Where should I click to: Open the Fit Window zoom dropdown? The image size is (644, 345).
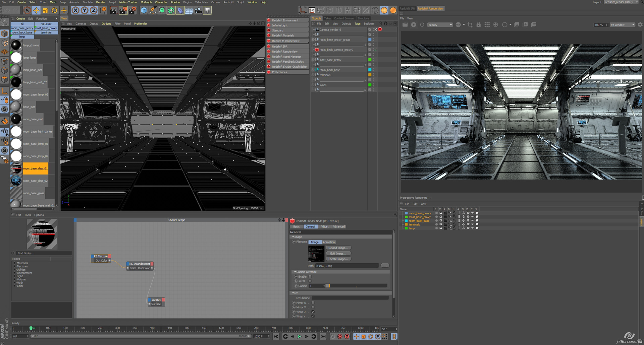point(622,25)
